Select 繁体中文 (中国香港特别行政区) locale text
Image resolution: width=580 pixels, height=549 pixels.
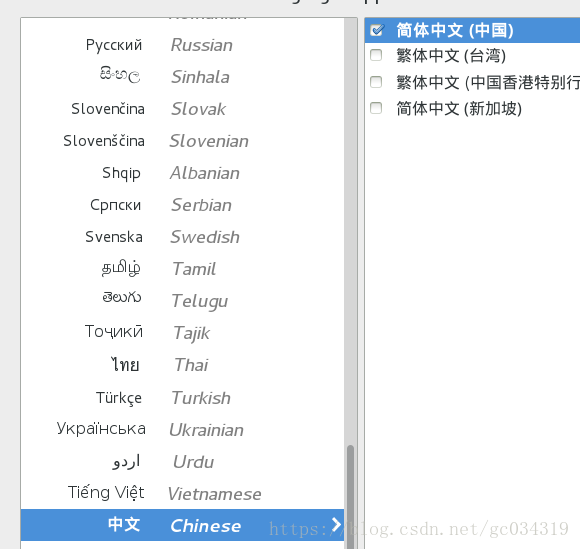click(488, 82)
